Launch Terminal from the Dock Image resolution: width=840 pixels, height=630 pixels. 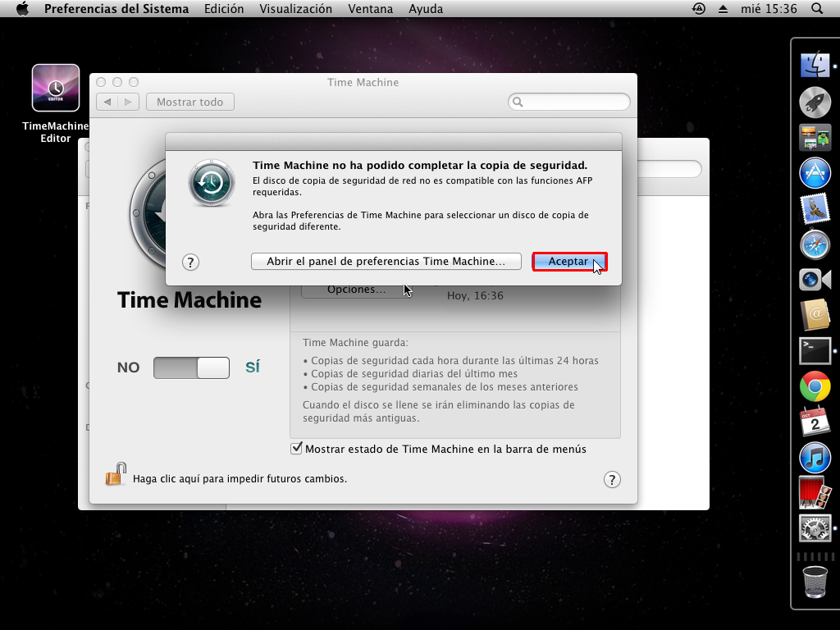(x=815, y=351)
